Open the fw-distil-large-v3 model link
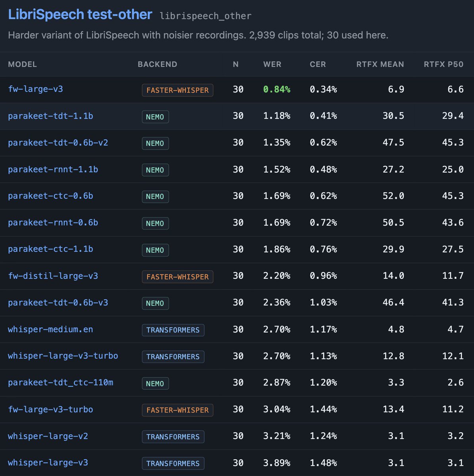 pos(53,276)
